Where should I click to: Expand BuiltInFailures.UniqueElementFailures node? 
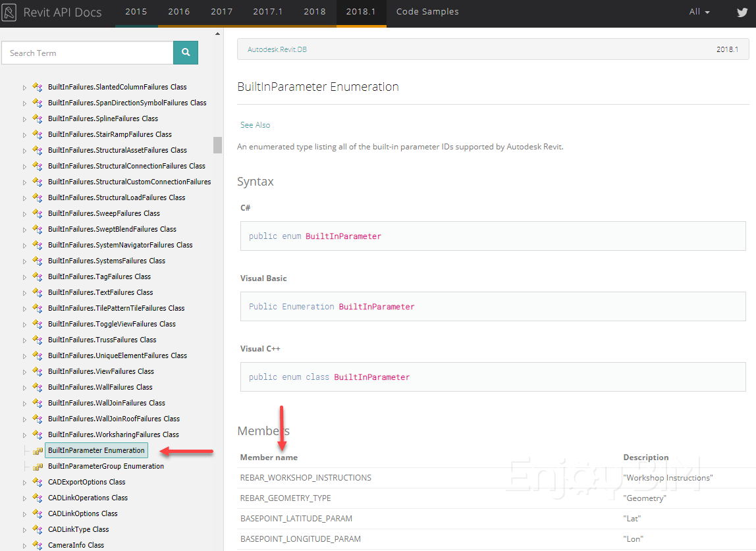(x=24, y=356)
